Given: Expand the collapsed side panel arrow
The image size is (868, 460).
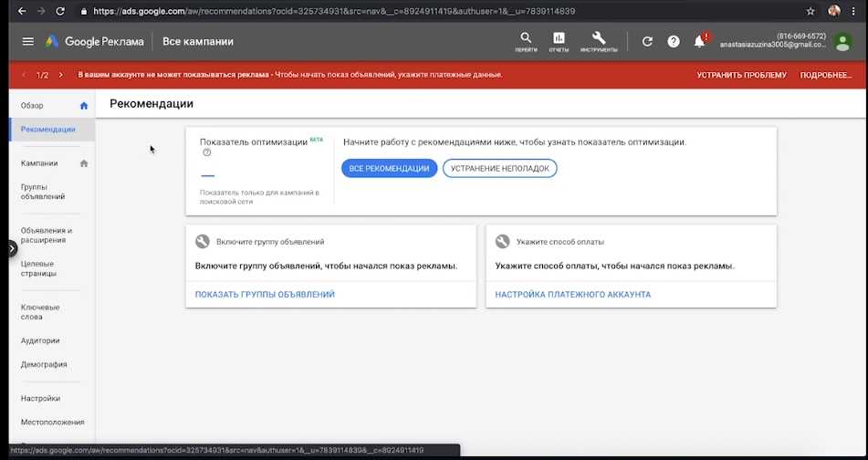Looking at the screenshot, I should click(11, 247).
